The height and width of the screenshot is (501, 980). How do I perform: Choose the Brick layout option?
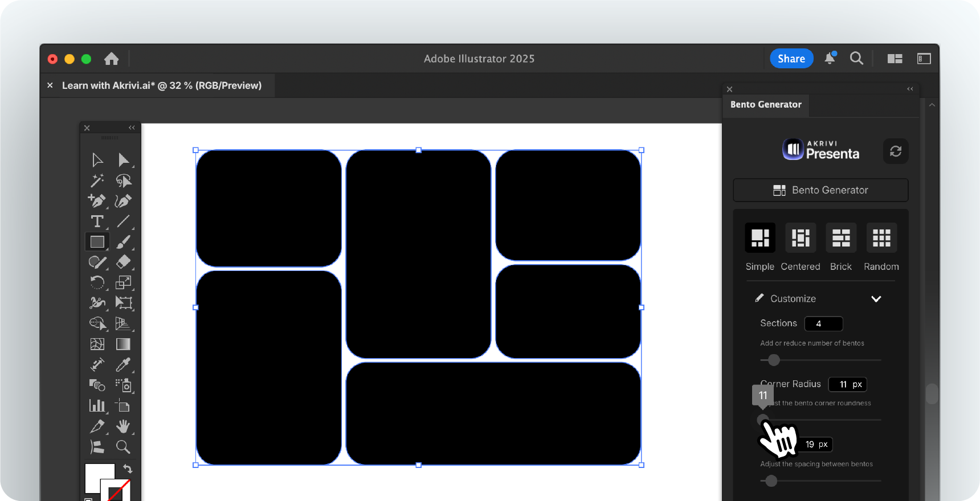point(841,237)
